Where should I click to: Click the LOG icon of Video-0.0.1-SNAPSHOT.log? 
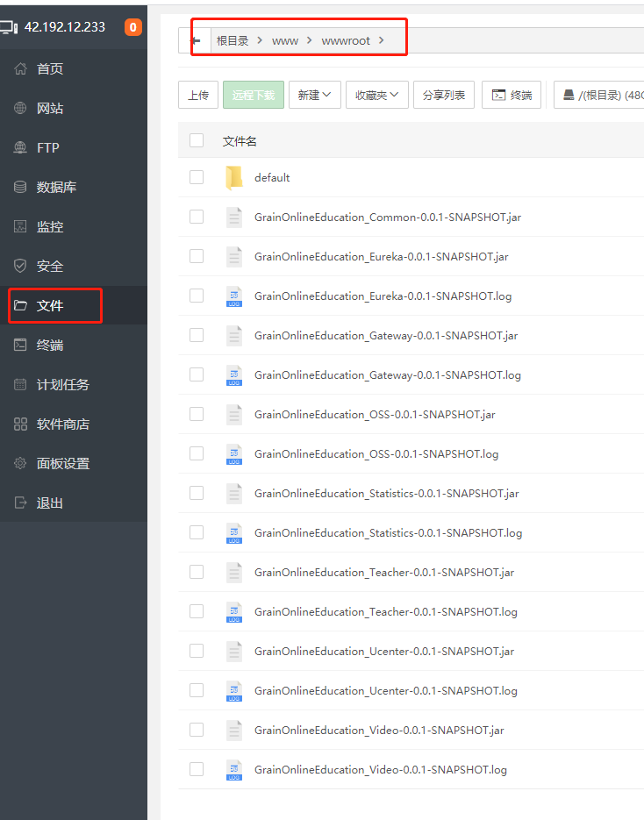click(234, 770)
